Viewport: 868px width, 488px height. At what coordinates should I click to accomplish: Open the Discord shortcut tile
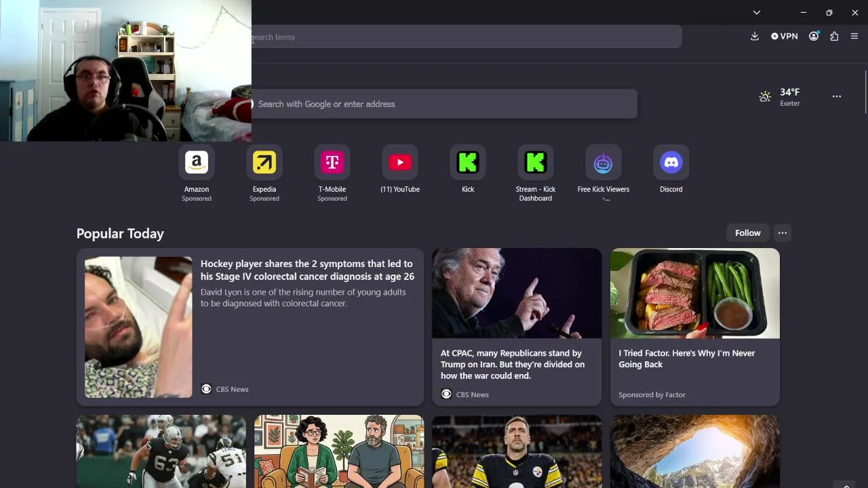pos(671,163)
